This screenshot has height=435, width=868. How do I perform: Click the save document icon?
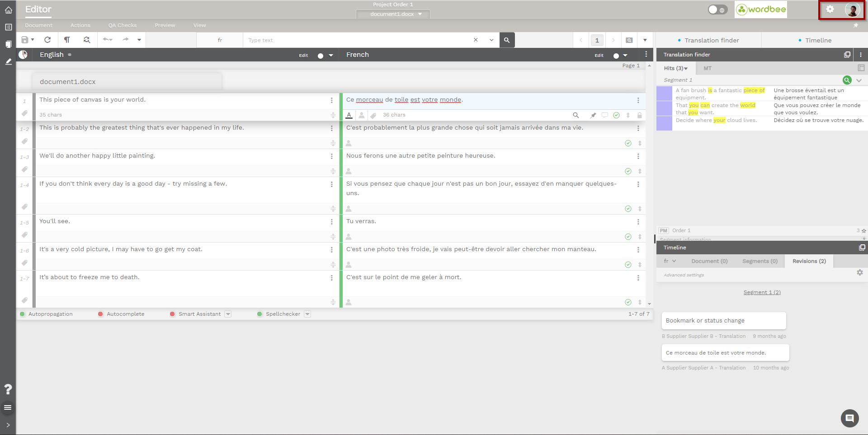click(x=25, y=40)
